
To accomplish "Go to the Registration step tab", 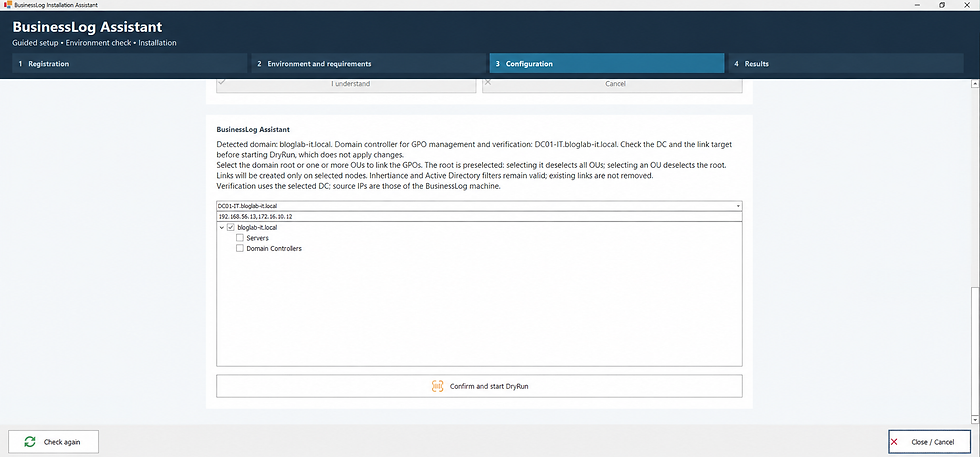I will [129, 64].
